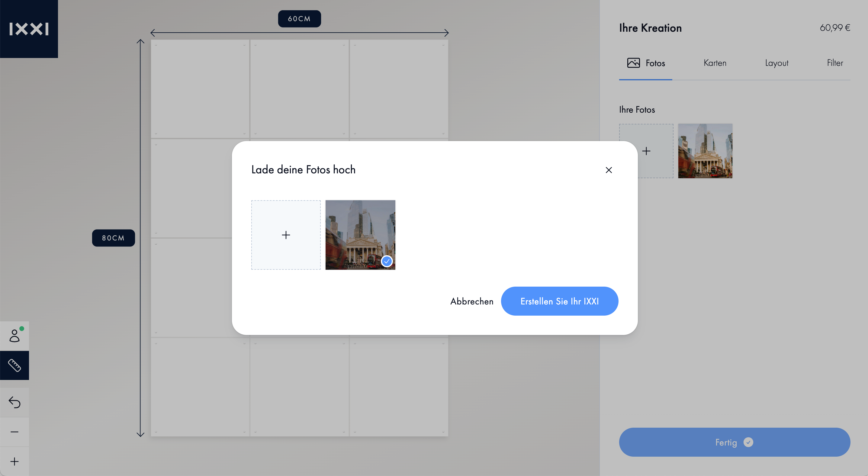Select the building photo in the dialog

coord(360,235)
